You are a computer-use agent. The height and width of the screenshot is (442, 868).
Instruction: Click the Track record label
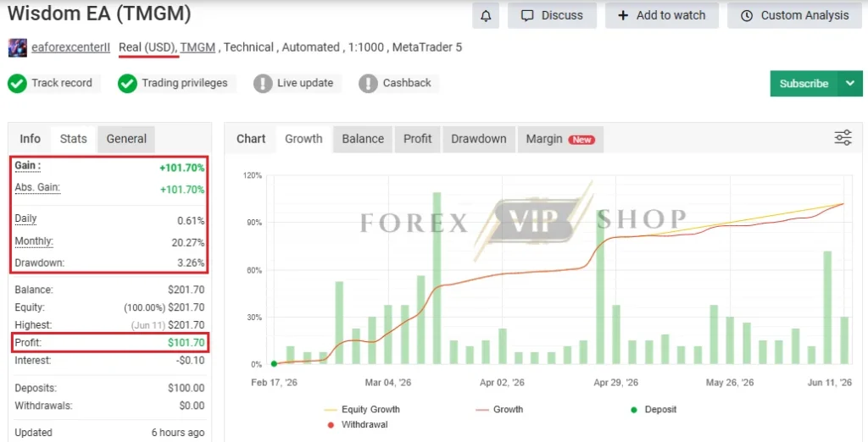(61, 83)
